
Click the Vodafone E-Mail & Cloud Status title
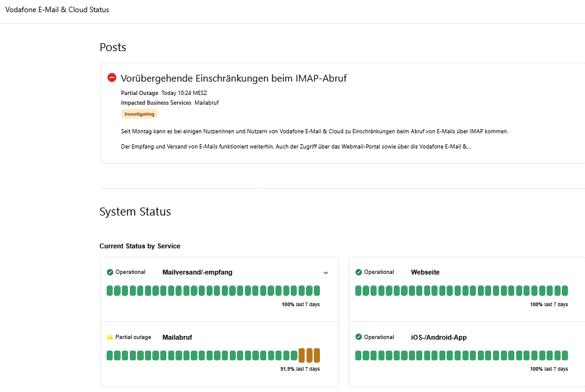pos(57,10)
